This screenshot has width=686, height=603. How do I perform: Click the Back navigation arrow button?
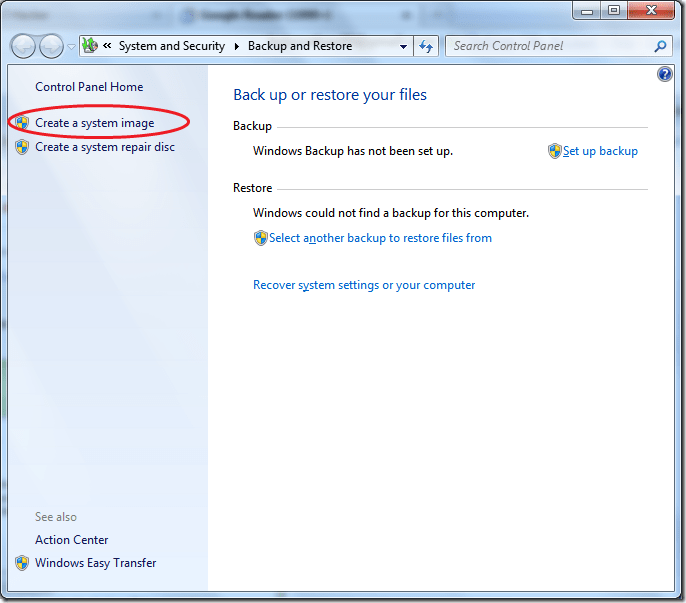click(x=23, y=46)
